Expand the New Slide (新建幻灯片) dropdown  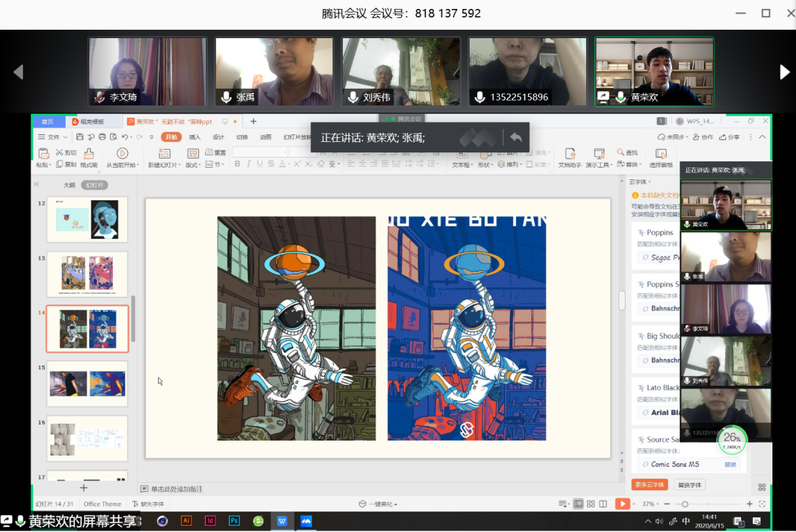coord(178,166)
